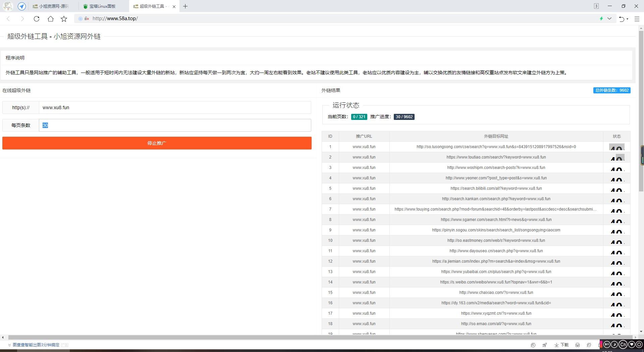The height and width of the screenshot is (352, 644).
Task: Click the circled plus icon in bottom toolbar
Action: click(x=533, y=345)
